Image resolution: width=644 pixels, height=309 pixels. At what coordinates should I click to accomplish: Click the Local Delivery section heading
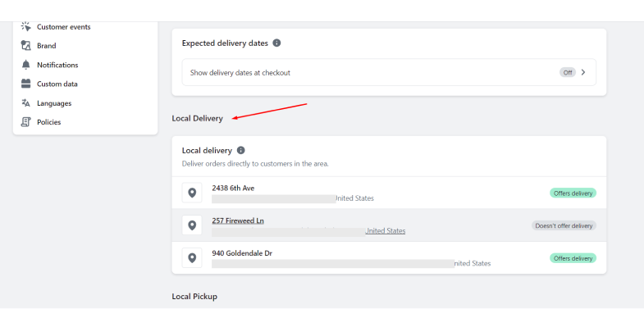tap(197, 119)
